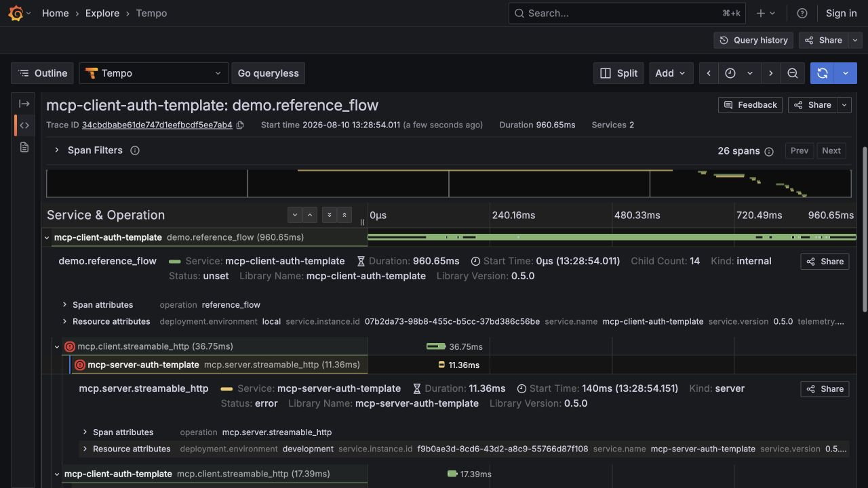
Task: Collapse mcp.client.streamable_http 36.75ms span children
Action: (x=57, y=346)
